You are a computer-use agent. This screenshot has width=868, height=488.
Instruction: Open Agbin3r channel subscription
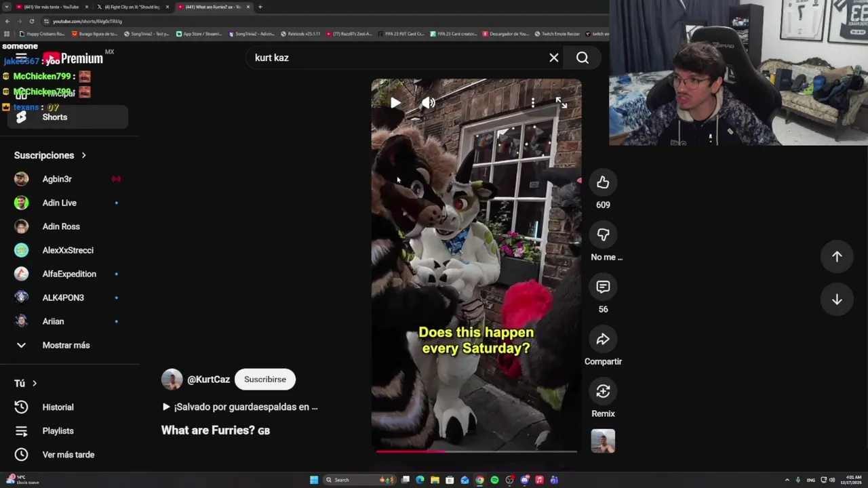point(68,179)
